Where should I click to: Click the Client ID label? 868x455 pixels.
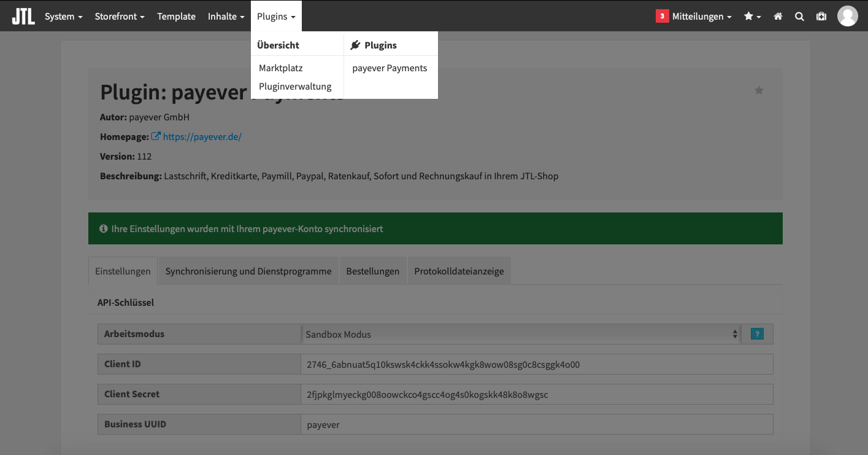[x=123, y=364]
